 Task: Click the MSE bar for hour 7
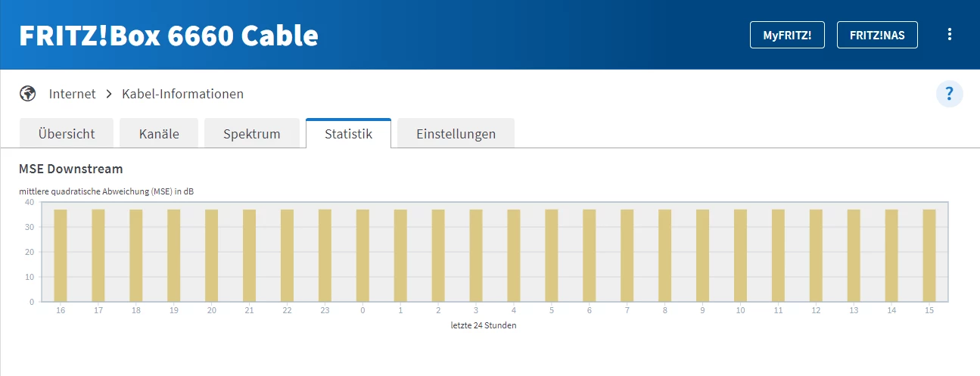pos(627,256)
